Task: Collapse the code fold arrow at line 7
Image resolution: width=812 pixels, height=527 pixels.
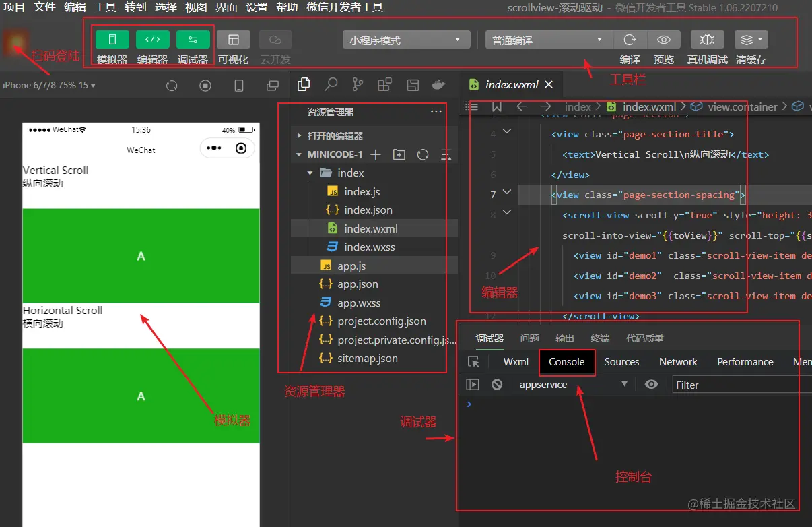Action: point(507,193)
